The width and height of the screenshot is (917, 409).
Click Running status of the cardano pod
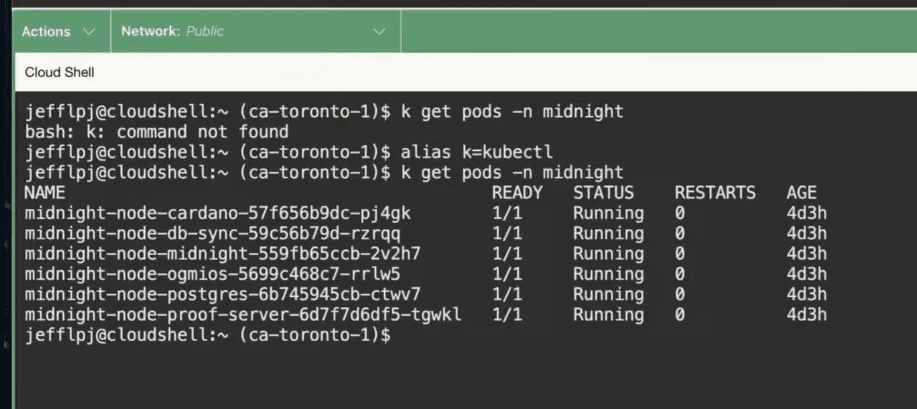click(x=608, y=214)
